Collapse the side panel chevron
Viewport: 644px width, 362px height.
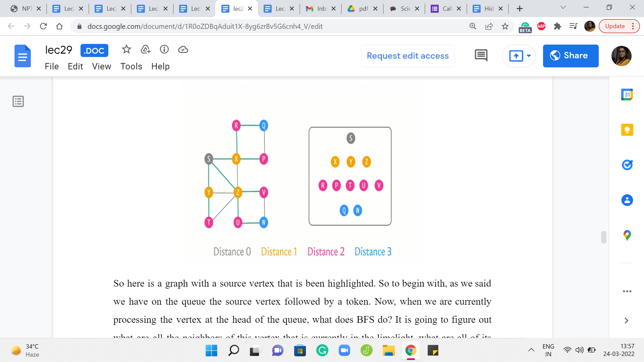pos(626,321)
